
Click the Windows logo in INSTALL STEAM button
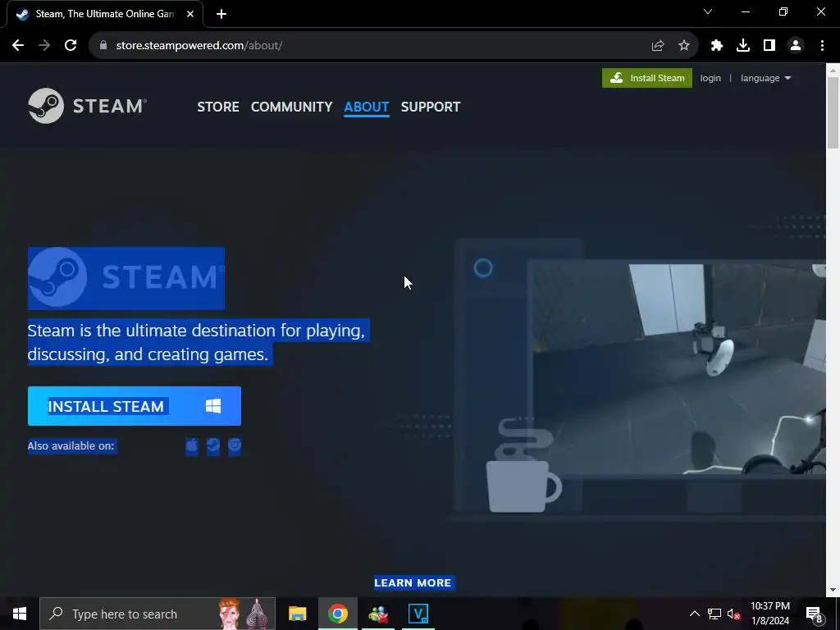[x=213, y=406]
